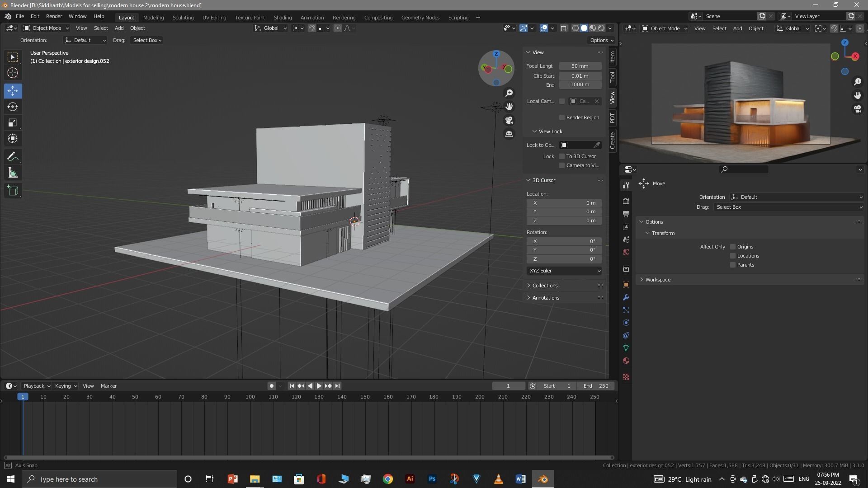Switch to the Modeling workspace tab
This screenshot has width=868, height=488.
coord(153,17)
